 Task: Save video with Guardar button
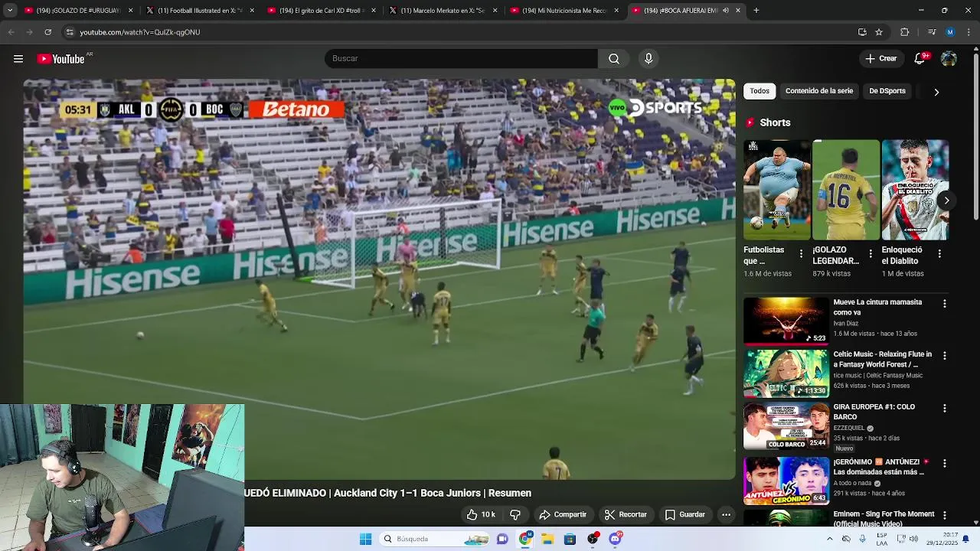pos(684,515)
